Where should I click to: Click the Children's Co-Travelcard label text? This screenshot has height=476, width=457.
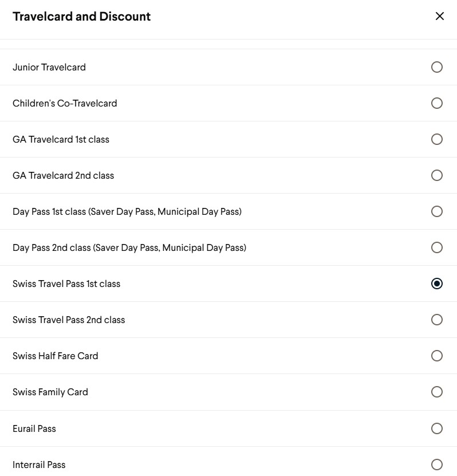pyautogui.click(x=65, y=103)
